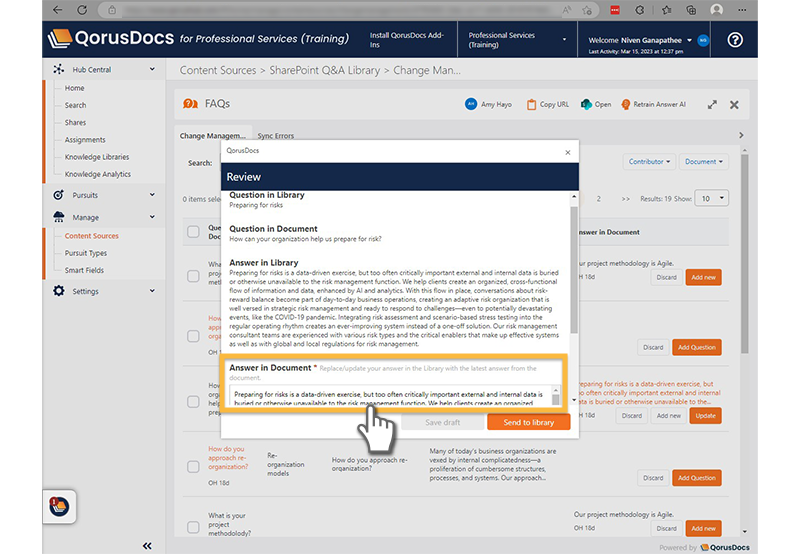The height and width of the screenshot is (554, 800).
Task: Reload the page with refresh icon
Action: (82, 10)
